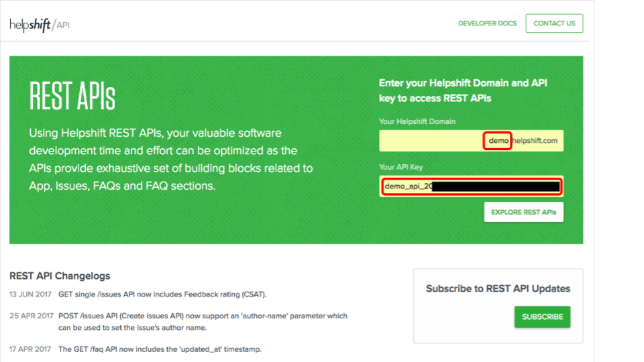The width and height of the screenshot is (644, 362).
Task: Click the 17 APR 2017 changelog date
Action: pyautogui.click(x=31, y=349)
